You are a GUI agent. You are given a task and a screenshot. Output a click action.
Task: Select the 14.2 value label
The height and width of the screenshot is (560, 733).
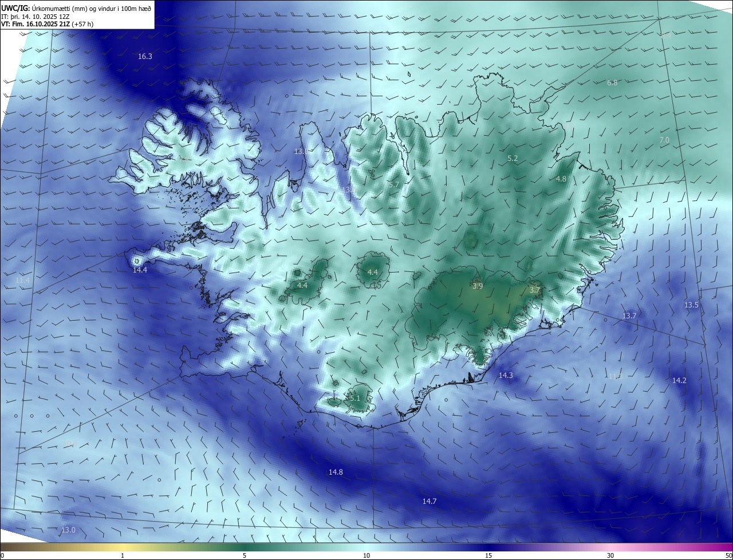pos(679,381)
